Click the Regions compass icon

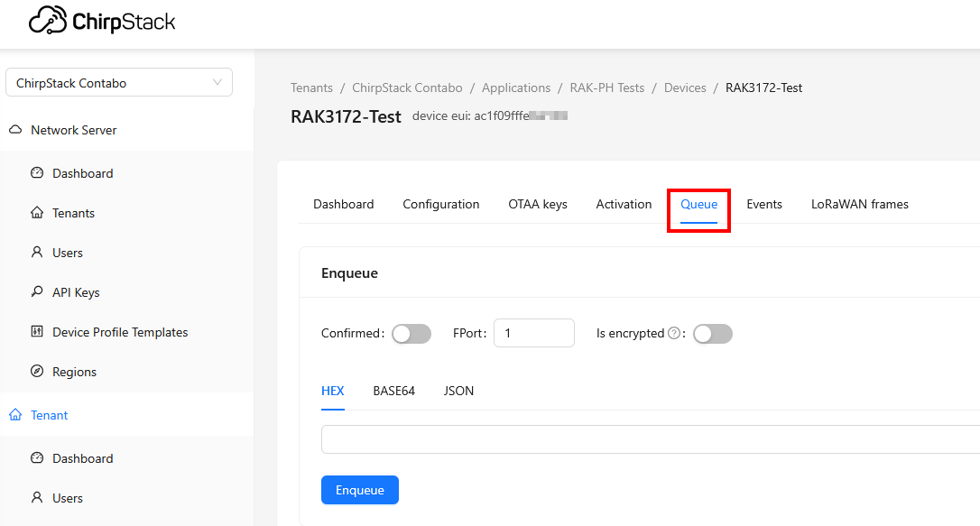pyautogui.click(x=37, y=371)
